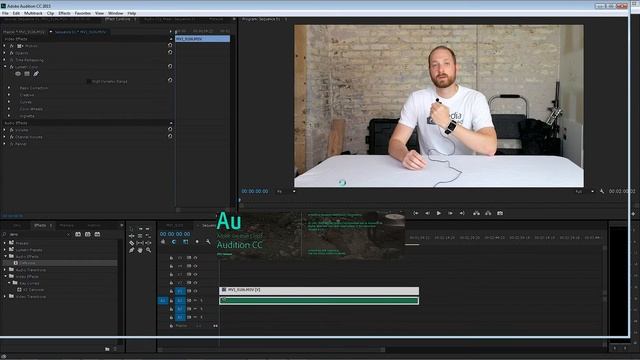Open the timeline wrench settings

point(208,242)
